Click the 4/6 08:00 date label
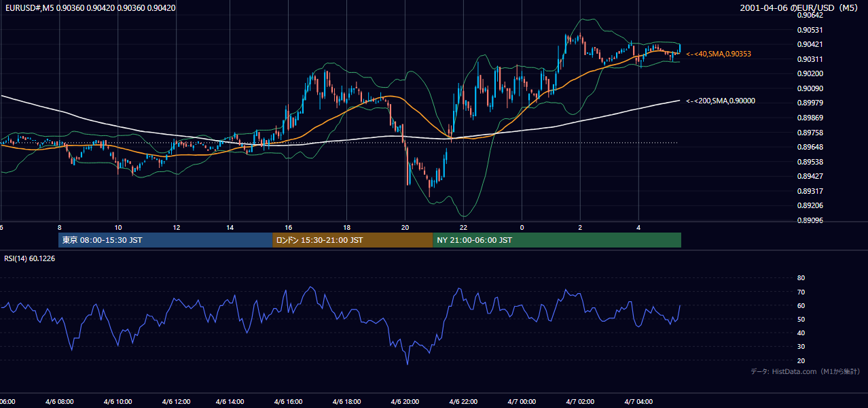Screen dimensions: 868x408 pyautogui.click(x=60, y=401)
